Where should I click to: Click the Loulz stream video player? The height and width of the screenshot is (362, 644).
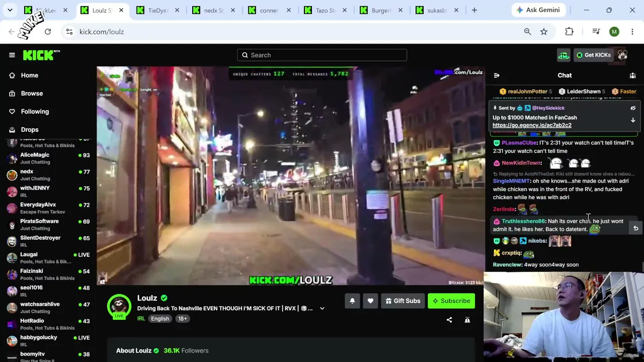pos(290,176)
